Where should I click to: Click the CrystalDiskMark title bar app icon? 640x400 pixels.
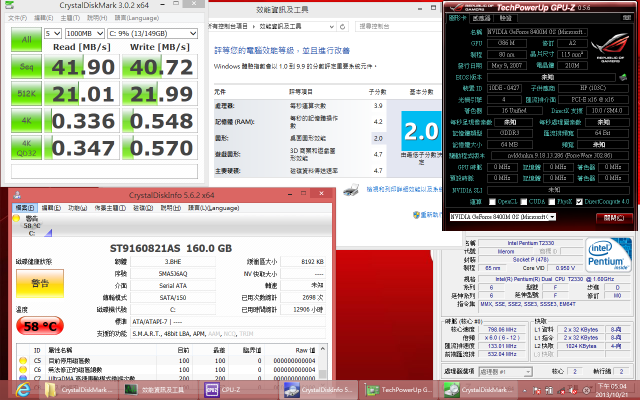click(9, 5)
